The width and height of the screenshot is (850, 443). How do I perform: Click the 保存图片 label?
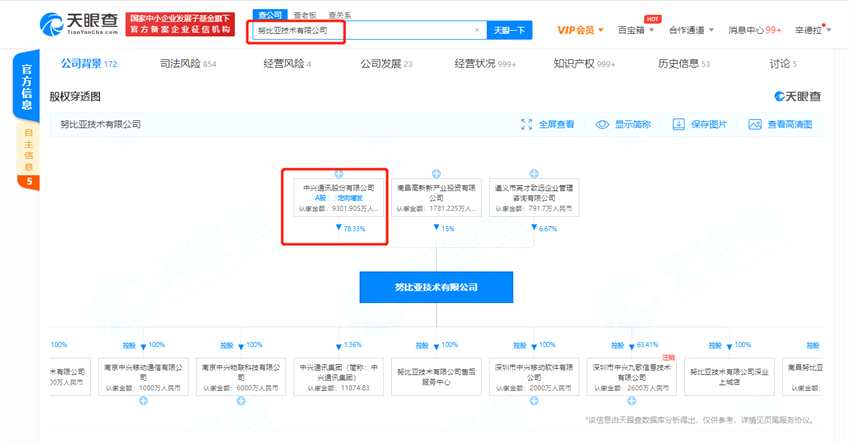click(x=709, y=124)
